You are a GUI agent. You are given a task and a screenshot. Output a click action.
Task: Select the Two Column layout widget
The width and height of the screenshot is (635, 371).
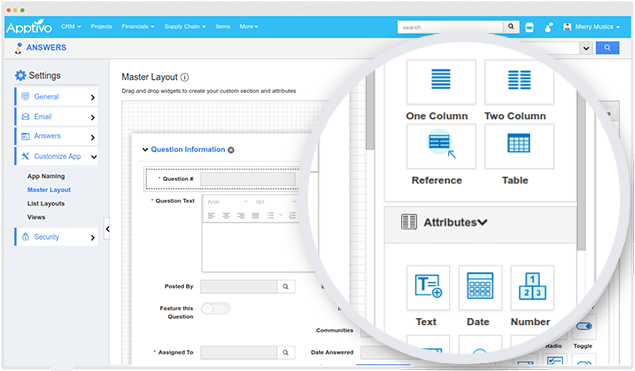[519, 82]
